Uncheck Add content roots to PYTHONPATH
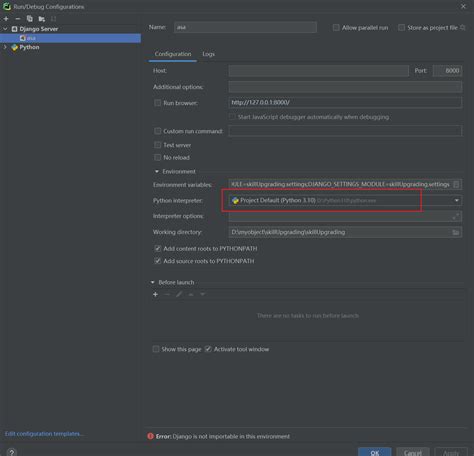The width and height of the screenshot is (474, 456). click(x=158, y=249)
